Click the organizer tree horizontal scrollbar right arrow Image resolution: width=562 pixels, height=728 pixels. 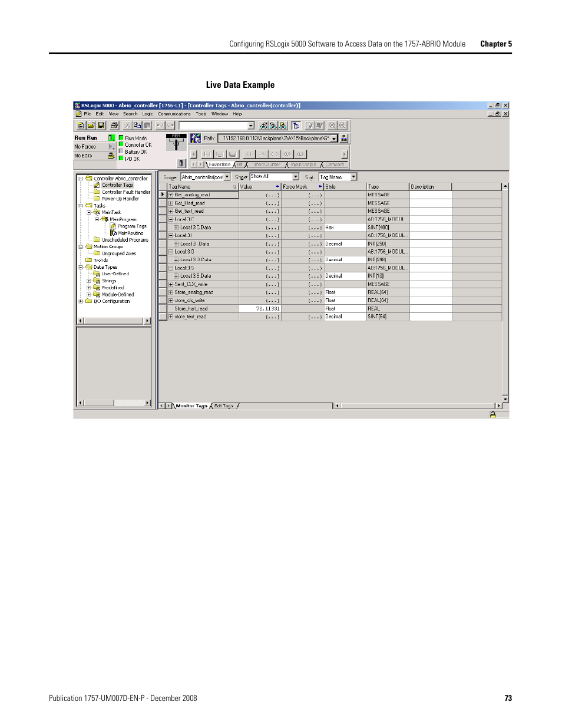pos(147,321)
